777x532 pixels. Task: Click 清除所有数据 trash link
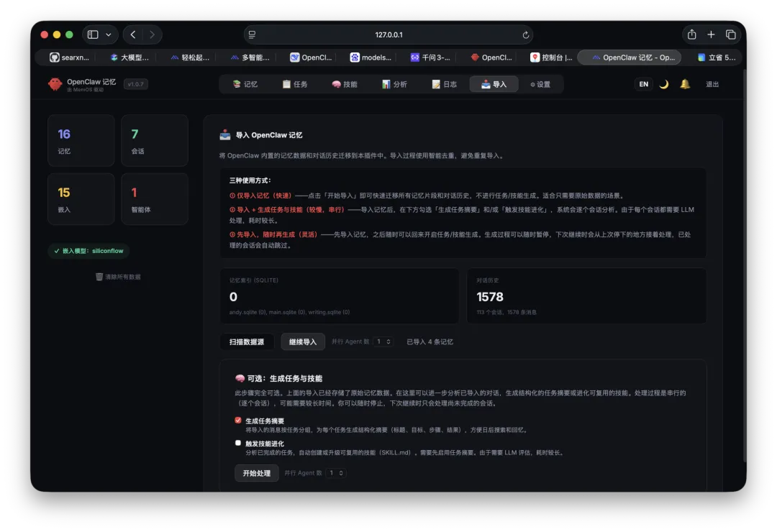tap(118, 277)
